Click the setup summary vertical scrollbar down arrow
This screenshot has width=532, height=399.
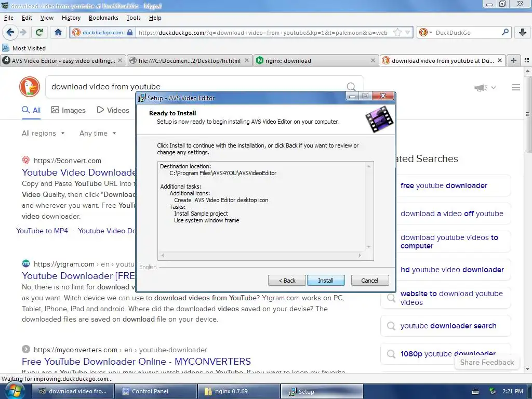click(x=368, y=247)
